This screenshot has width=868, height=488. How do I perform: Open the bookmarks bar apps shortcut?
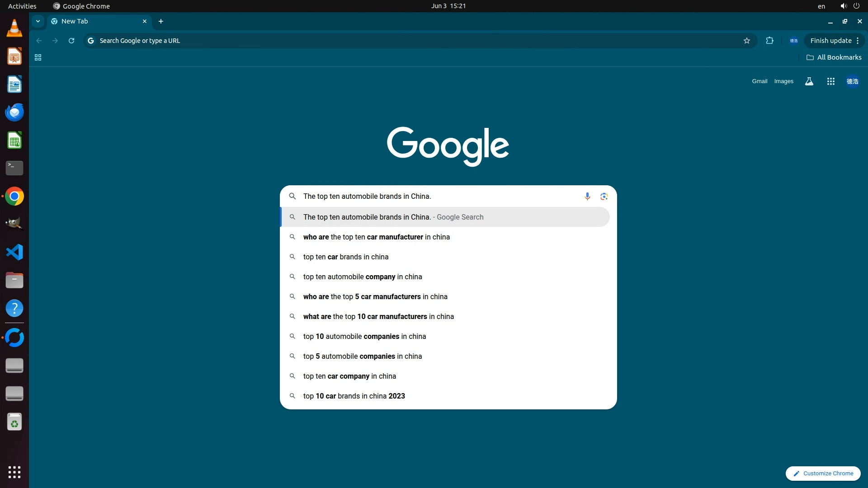(x=38, y=57)
